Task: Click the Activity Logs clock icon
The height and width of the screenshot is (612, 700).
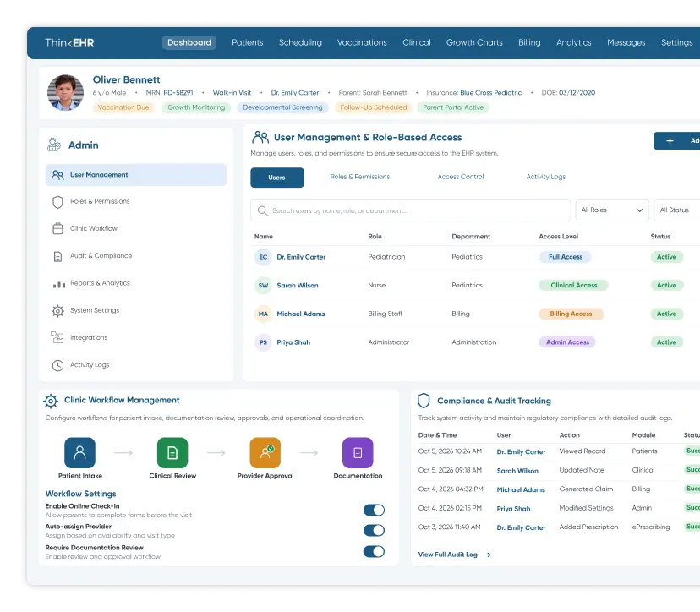Action: (x=57, y=365)
